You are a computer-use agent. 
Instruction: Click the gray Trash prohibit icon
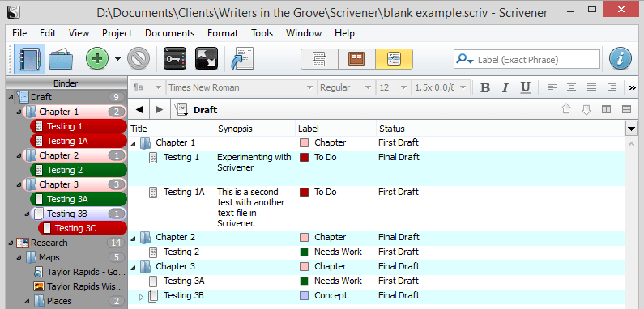[x=139, y=60]
